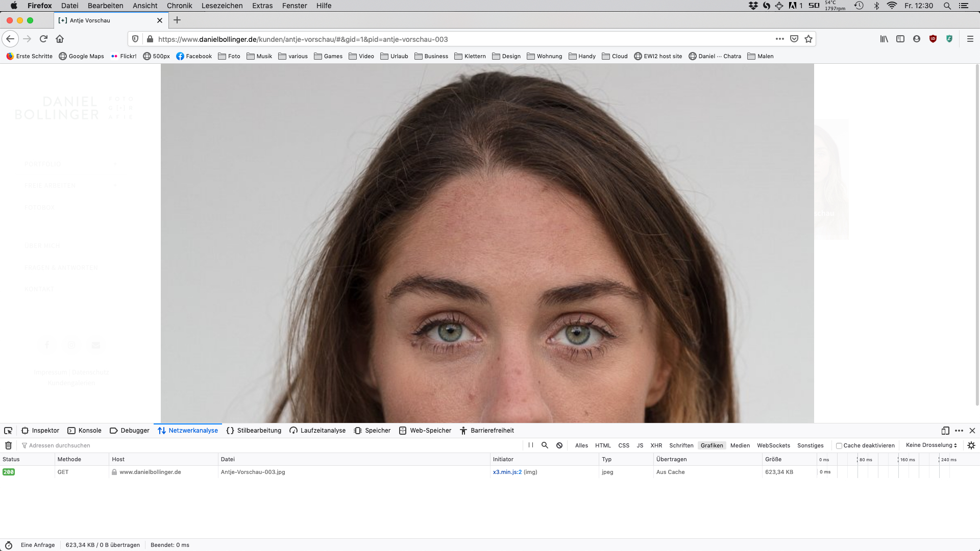
Task: Save page to Pocket
Action: pyautogui.click(x=794, y=39)
